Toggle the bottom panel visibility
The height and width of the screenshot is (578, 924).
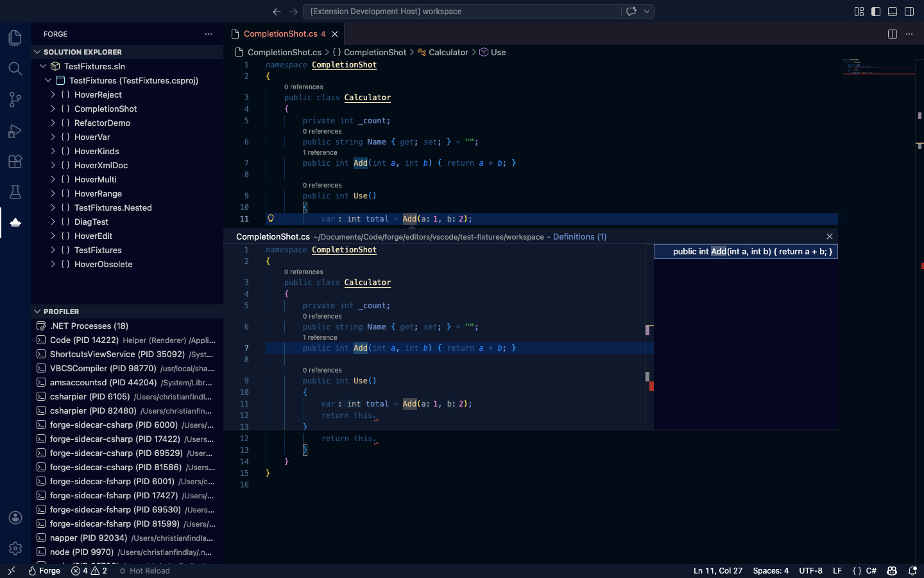tap(893, 12)
